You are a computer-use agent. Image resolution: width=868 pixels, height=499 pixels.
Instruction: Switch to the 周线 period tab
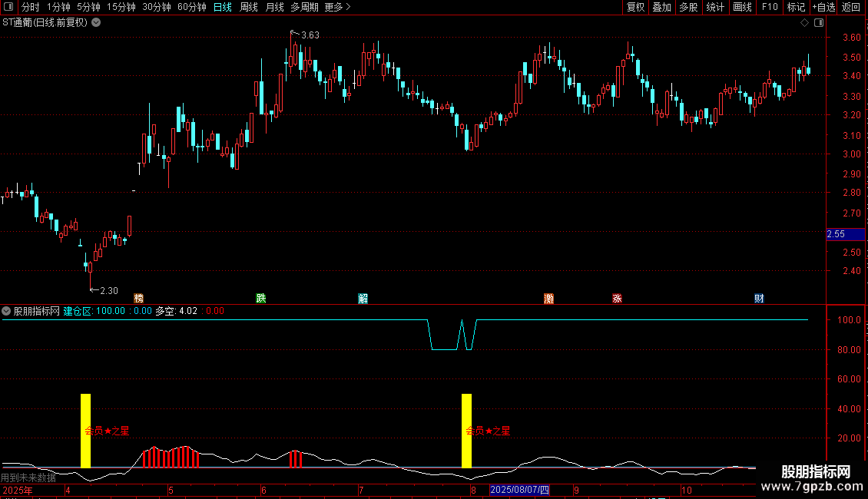coord(249,7)
